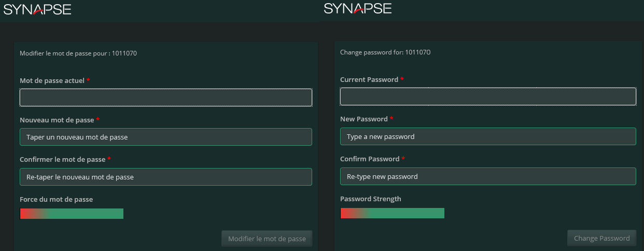This screenshot has height=251, width=644.
Task: Click the Mot de passe actuel label
Action: (x=52, y=80)
